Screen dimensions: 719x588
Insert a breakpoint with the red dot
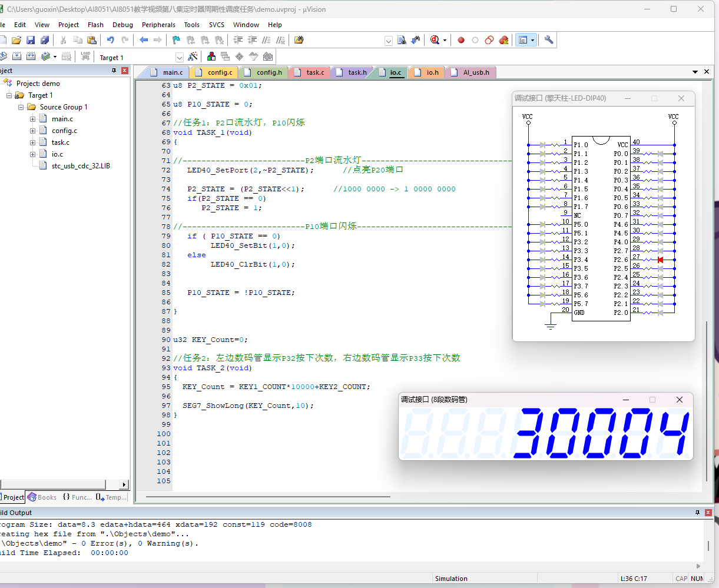[x=461, y=40]
